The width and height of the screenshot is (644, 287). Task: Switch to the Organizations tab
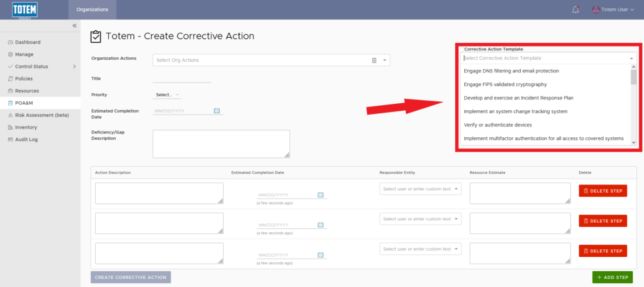tap(92, 9)
